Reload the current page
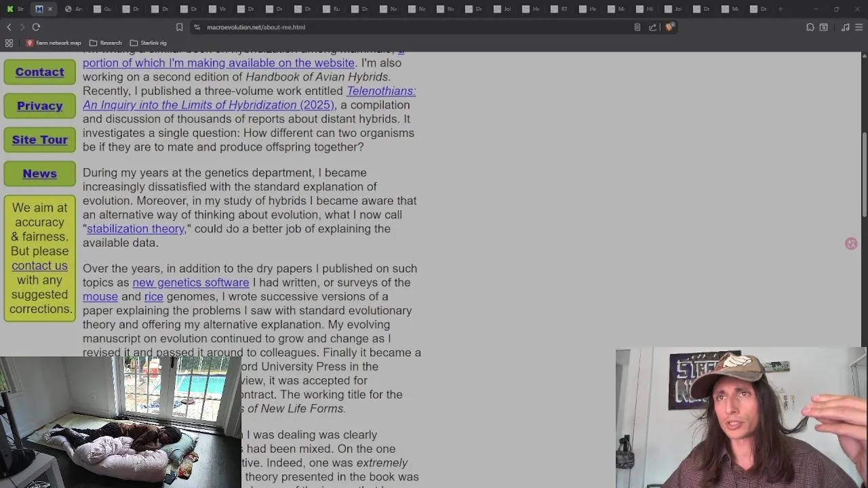Screen dimensions: 868x488 pyautogui.click(x=36, y=27)
